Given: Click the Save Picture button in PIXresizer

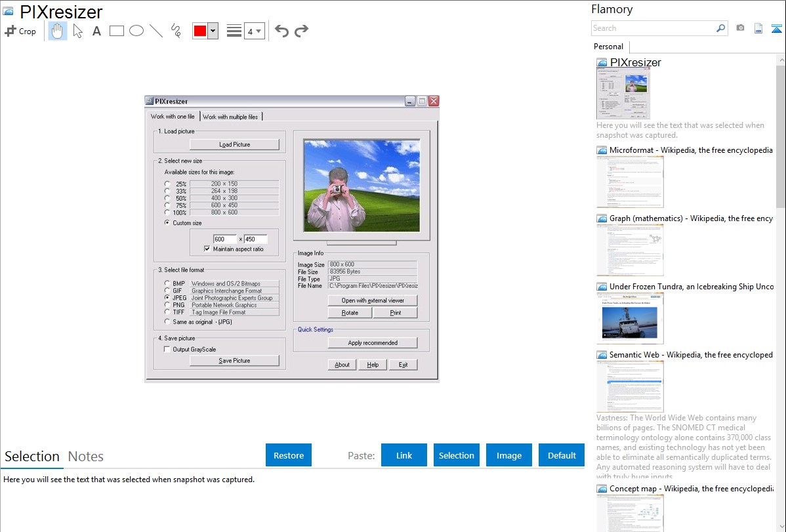Looking at the screenshot, I should click(235, 361).
